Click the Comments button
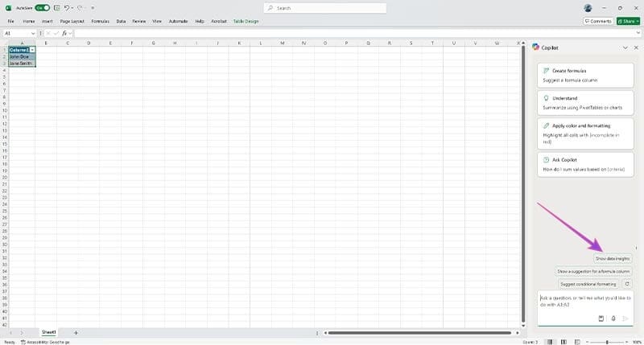This screenshot has width=644, height=345. click(x=597, y=21)
